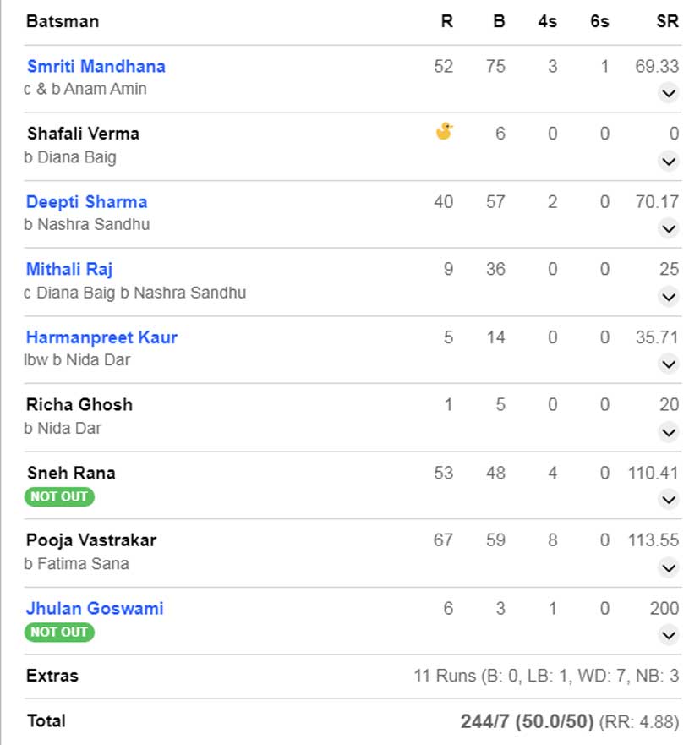
Task: Expand Harmanpreet Kaur's details chevron
Action: point(669,364)
